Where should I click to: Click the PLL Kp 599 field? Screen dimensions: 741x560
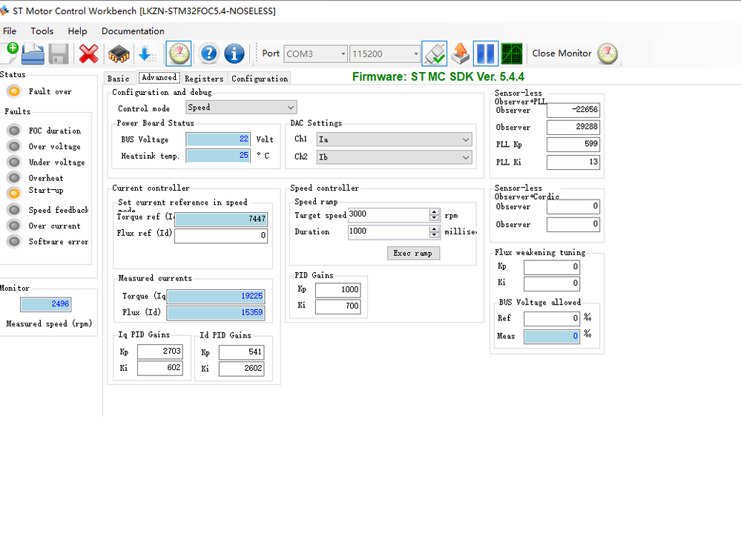pyautogui.click(x=573, y=144)
